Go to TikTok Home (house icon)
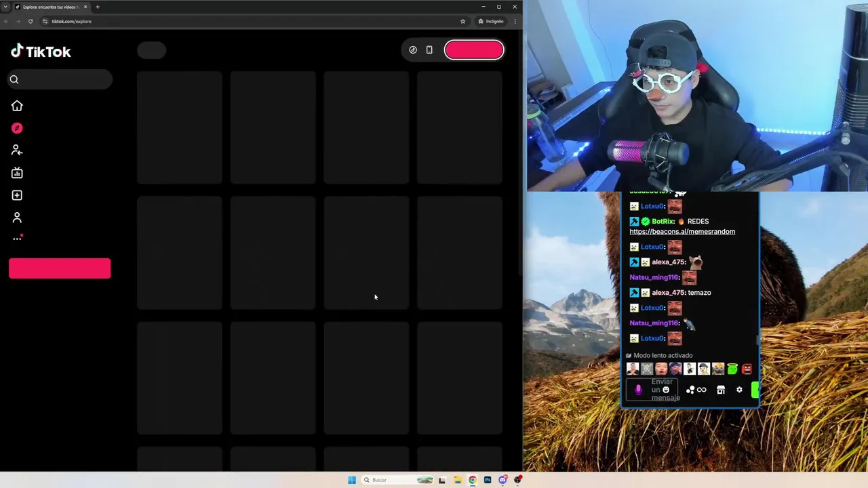This screenshot has width=868, height=488. tap(17, 106)
